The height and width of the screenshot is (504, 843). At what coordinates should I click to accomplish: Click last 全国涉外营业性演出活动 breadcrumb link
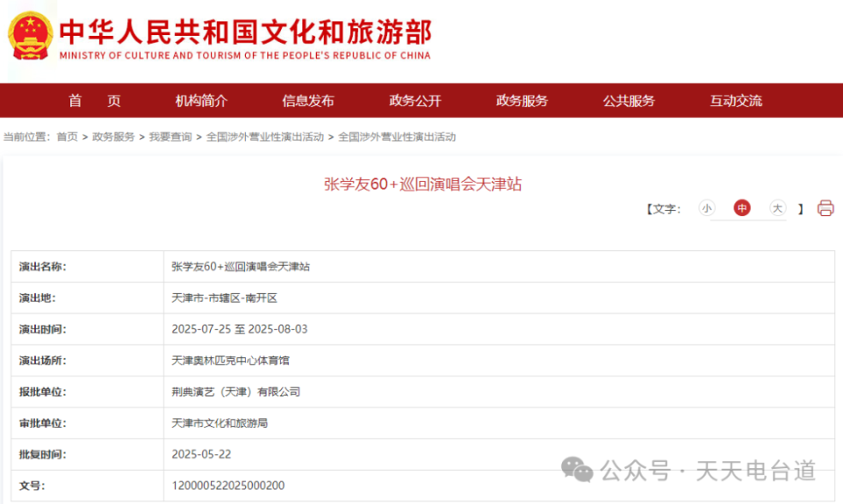[x=397, y=137]
